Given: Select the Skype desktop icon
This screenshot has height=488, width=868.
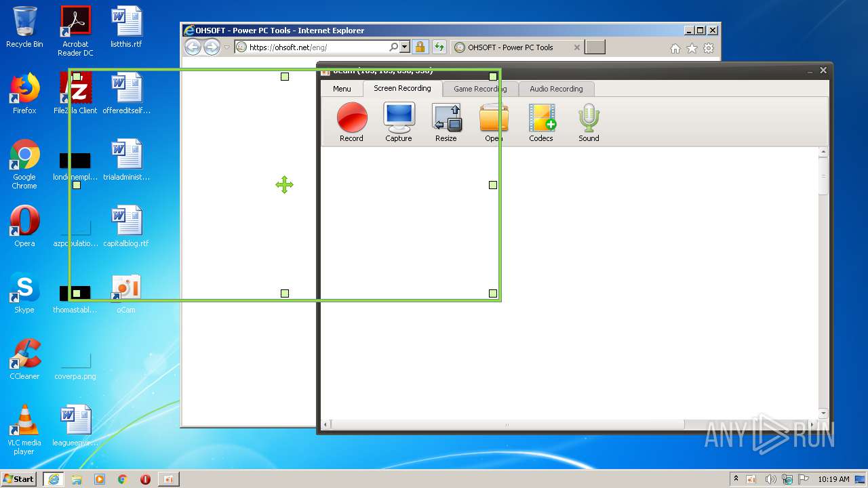Looking at the screenshot, I should [x=24, y=293].
